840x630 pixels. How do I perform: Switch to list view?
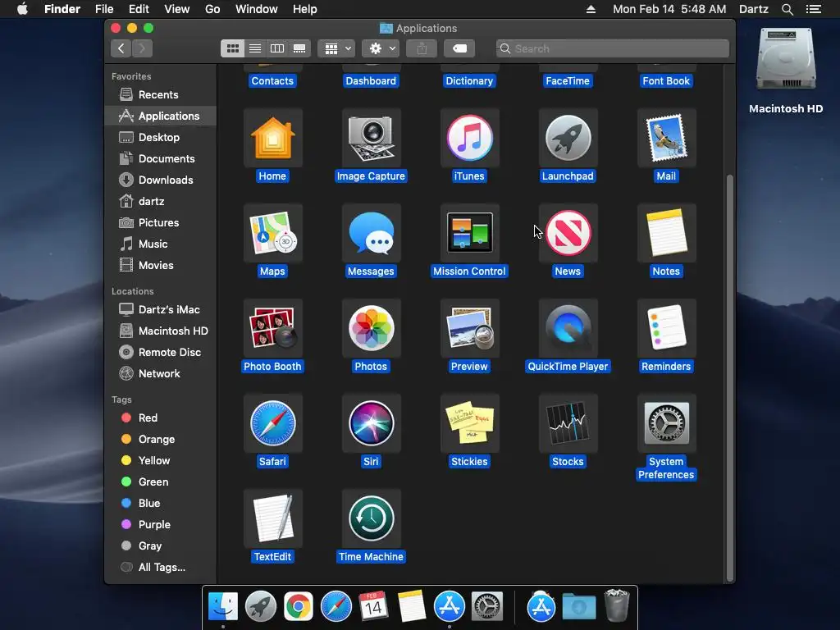coord(255,48)
